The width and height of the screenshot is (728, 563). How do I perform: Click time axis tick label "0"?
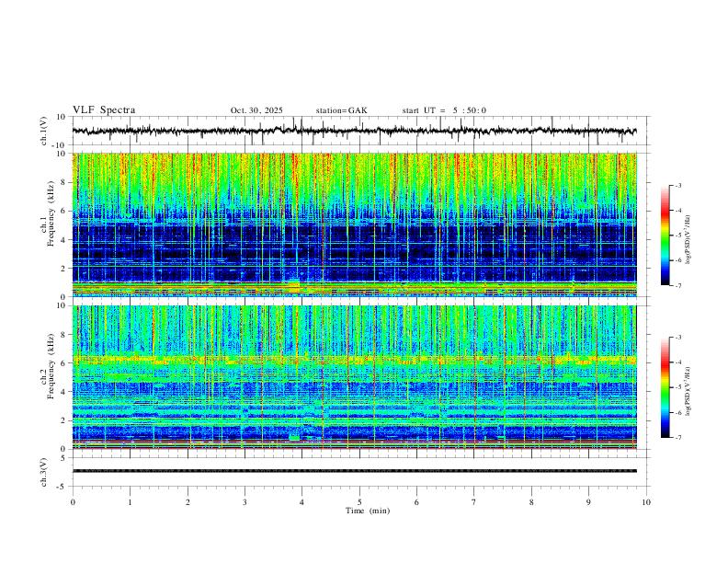pos(73,502)
